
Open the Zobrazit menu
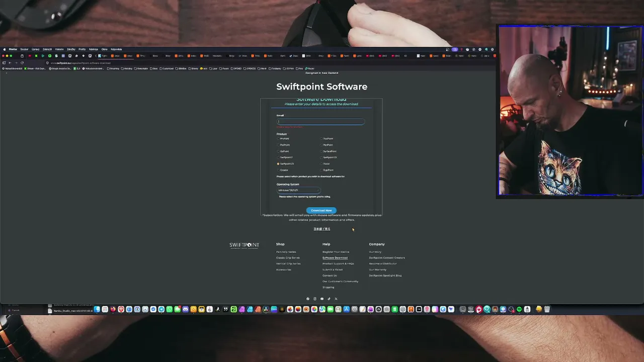[x=47, y=49]
